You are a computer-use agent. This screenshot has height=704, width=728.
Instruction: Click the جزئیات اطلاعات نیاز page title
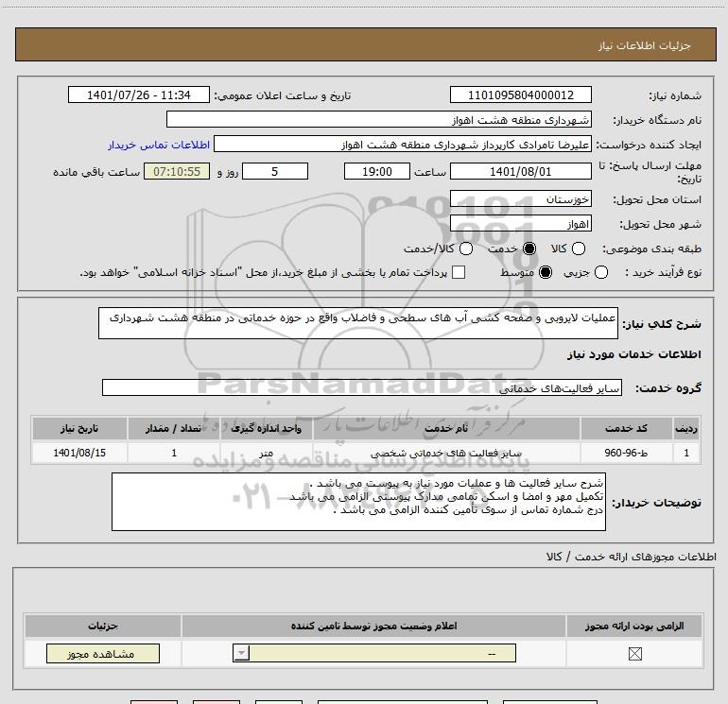pos(645,45)
